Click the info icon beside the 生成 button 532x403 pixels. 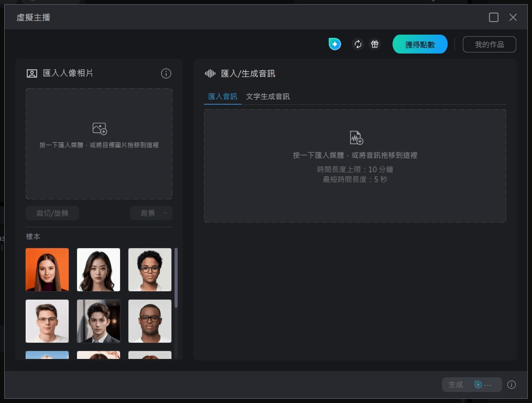click(512, 385)
